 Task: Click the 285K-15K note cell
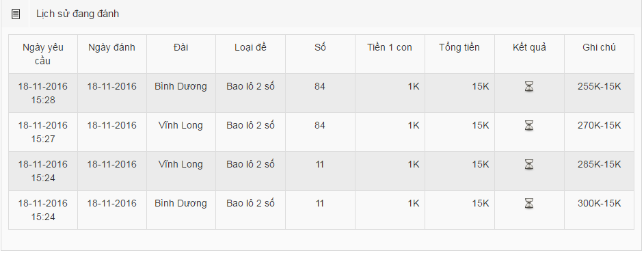pos(600,171)
